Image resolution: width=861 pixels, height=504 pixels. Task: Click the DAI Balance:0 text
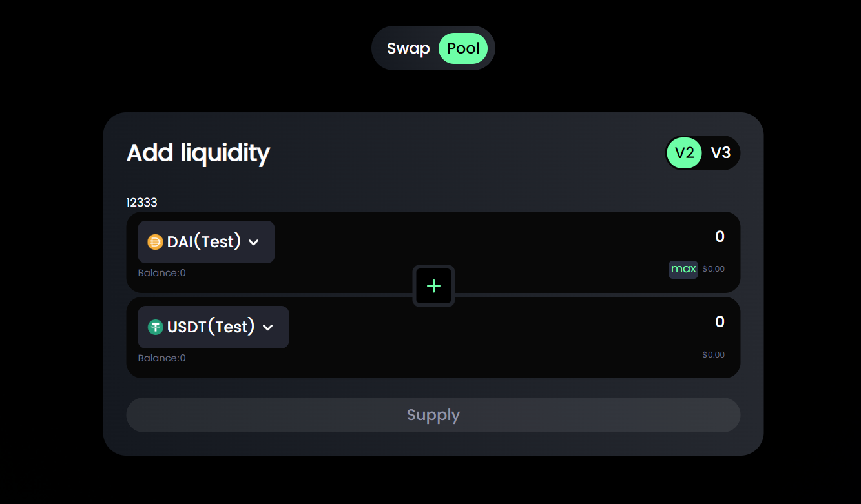[161, 273]
